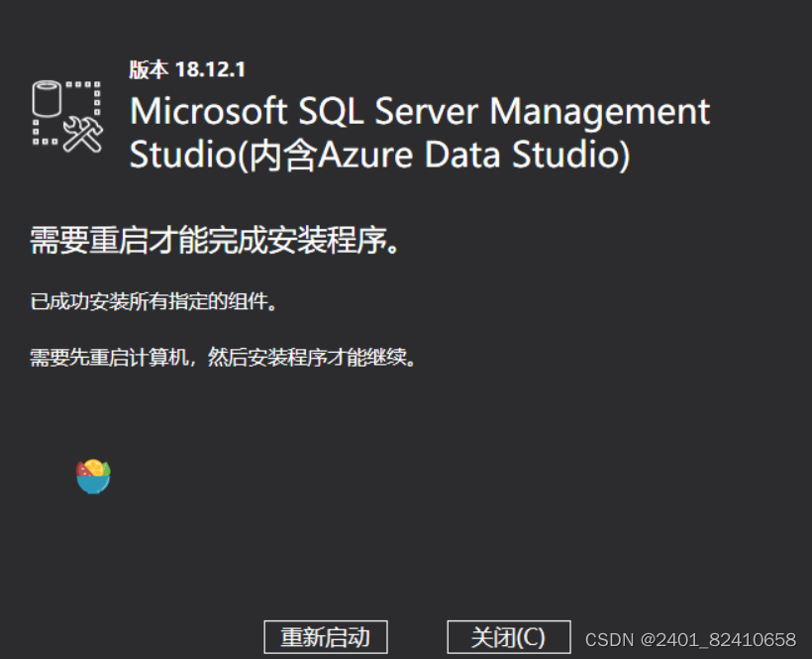This screenshot has height=659, width=812.
Task: Click the word Microsoft in the title
Action: coord(208,111)
